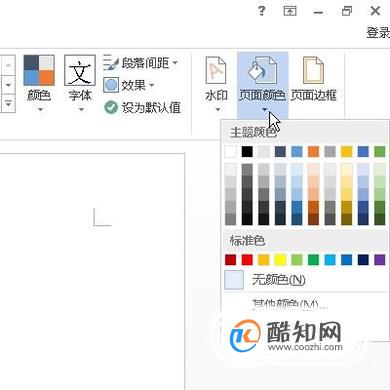Click the Page Color (页面颜色) paint bucket icon
Image resolution: width=390 pixels, height=390 pixels.
point(262,70)
